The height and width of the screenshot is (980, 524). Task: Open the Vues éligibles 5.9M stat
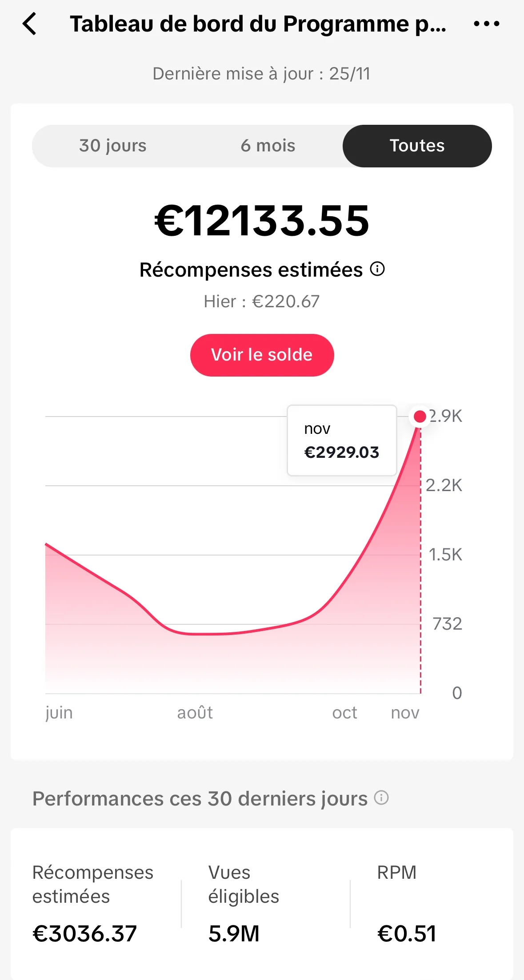(244, 903)
